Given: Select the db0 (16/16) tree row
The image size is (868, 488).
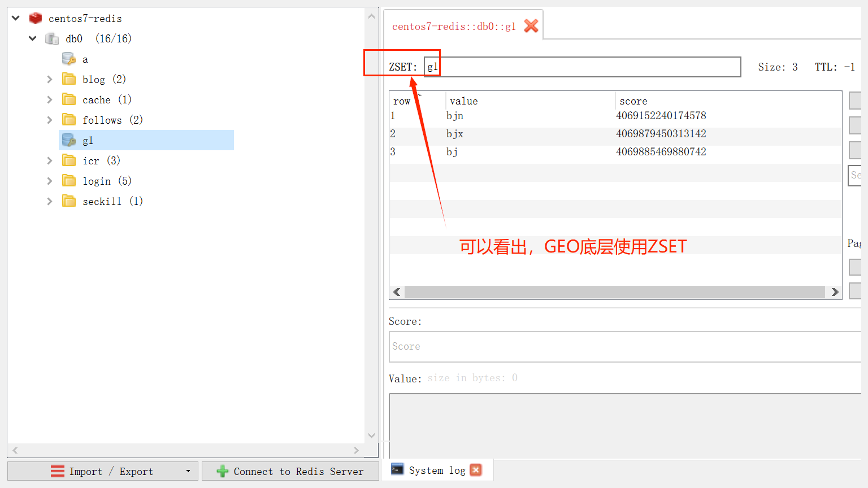Looking at the screenshot, I should pyautogui.click(x=98, y=38).
